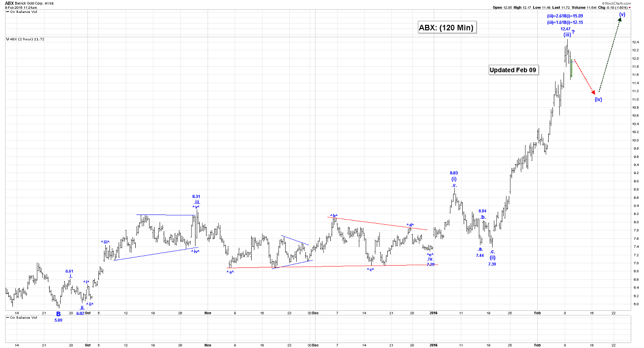Click the 8.31 price annotation
The width and height of the screenshot is (644, 348).
(x=196, y=197)
